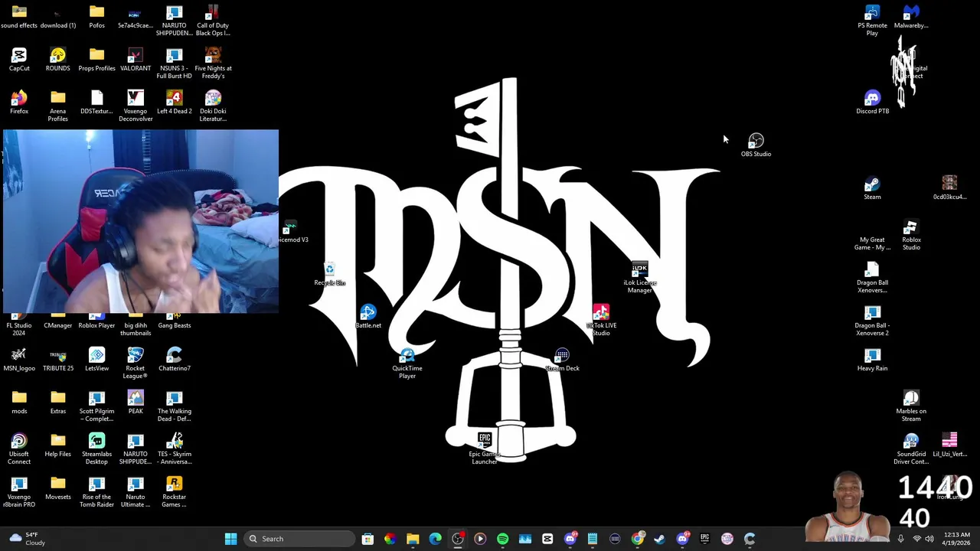
Task: Open the Rocket League desktop shortcut
Action: coord(136,363)
